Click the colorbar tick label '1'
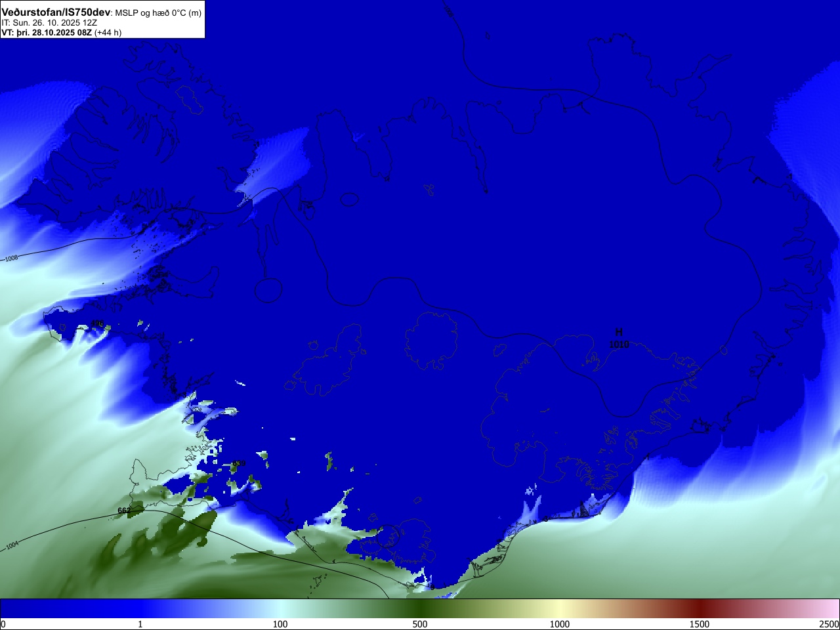The height and width of the screenshot is (630, 840). pyautogui.click(x=140, y=624)
